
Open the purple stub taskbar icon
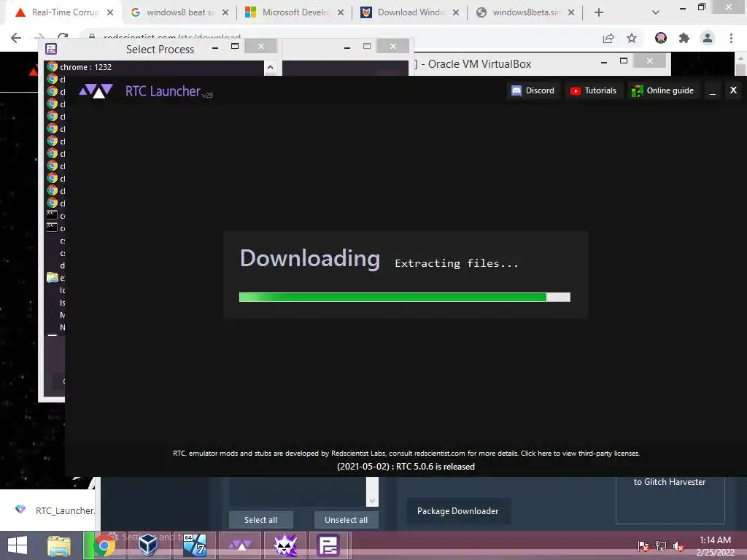328,545
